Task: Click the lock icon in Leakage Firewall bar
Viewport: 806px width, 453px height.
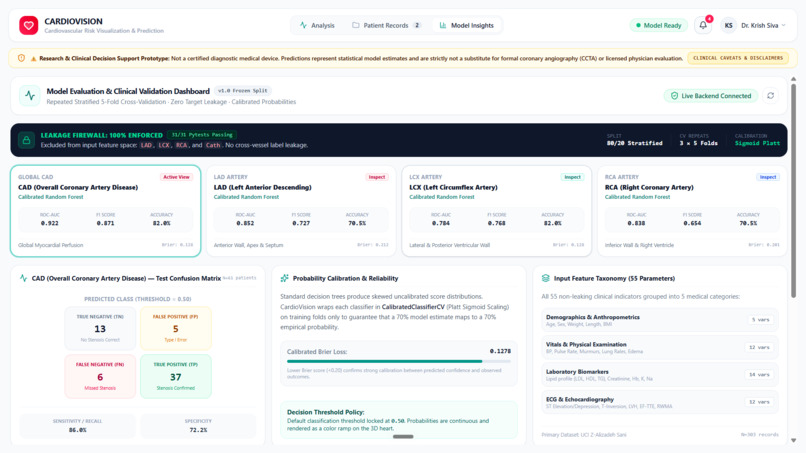Action: pos(26,140)
